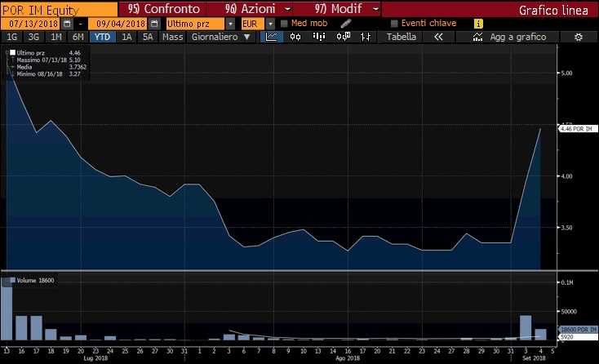The width and height of the screenshot is (599, 364).
Task: Select the YTD time range
Action: tap(102, 37)
